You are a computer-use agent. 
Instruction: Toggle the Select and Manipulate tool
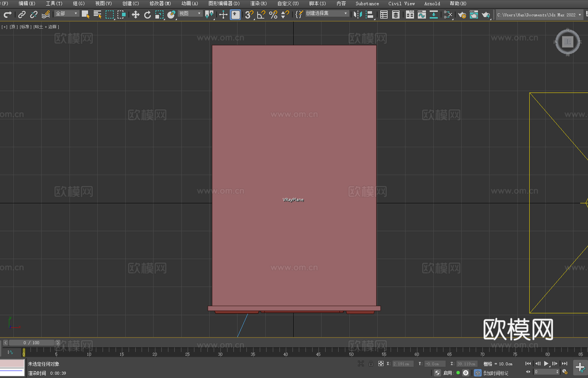point(223,14)
